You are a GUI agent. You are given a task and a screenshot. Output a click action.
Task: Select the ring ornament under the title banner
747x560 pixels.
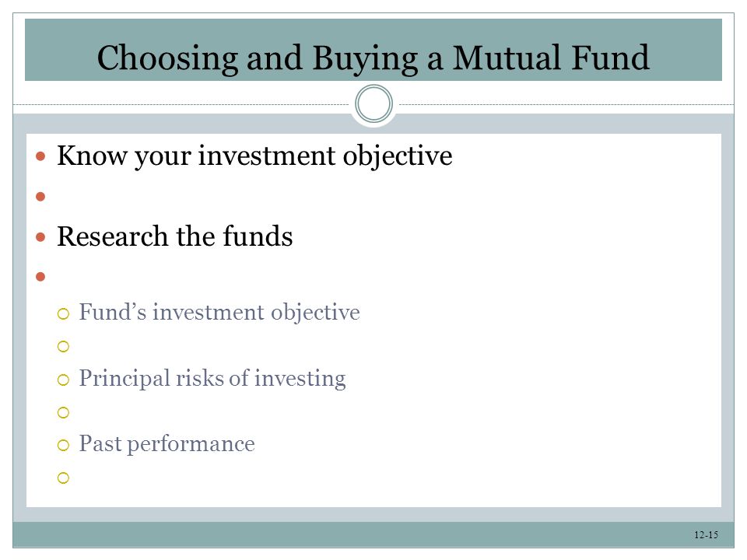tap(373, 103)
